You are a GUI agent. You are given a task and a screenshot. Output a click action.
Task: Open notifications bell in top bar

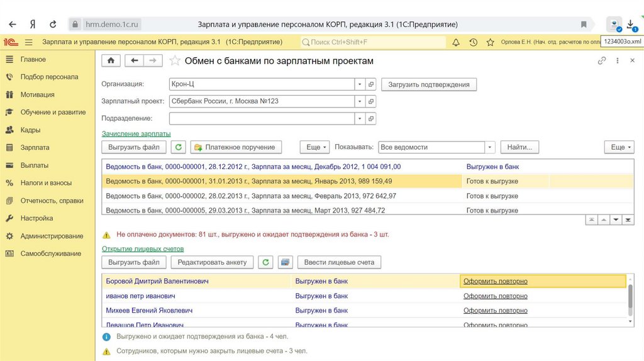coord(456,42)
